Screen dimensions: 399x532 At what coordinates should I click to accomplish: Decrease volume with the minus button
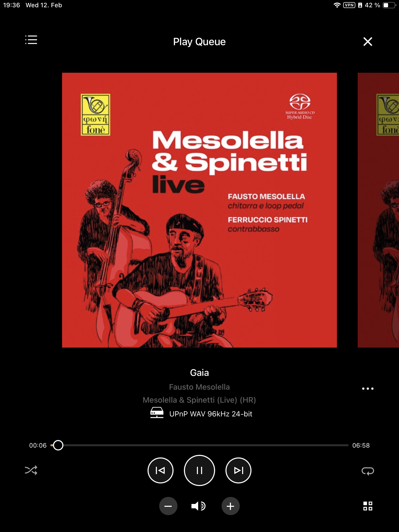[168, 506]
